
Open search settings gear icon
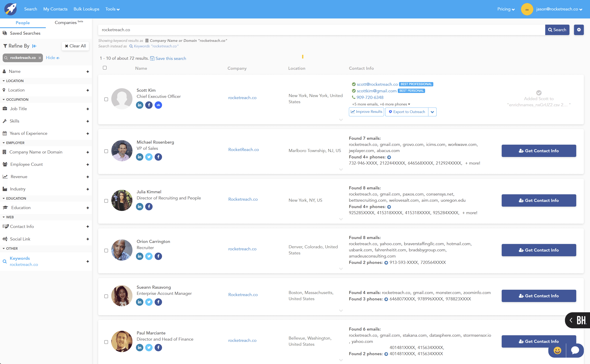click(579, 30)
